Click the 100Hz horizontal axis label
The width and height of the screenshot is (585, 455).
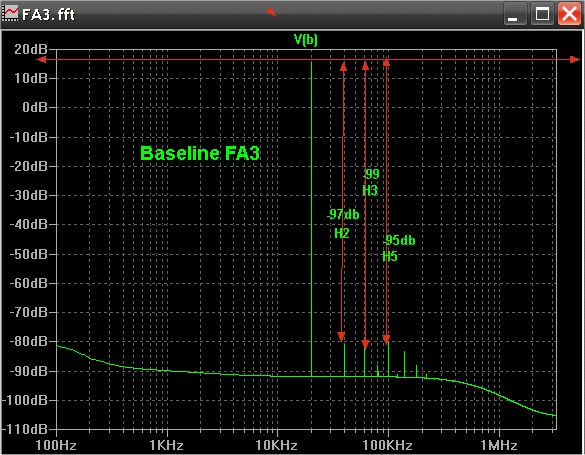56,445
